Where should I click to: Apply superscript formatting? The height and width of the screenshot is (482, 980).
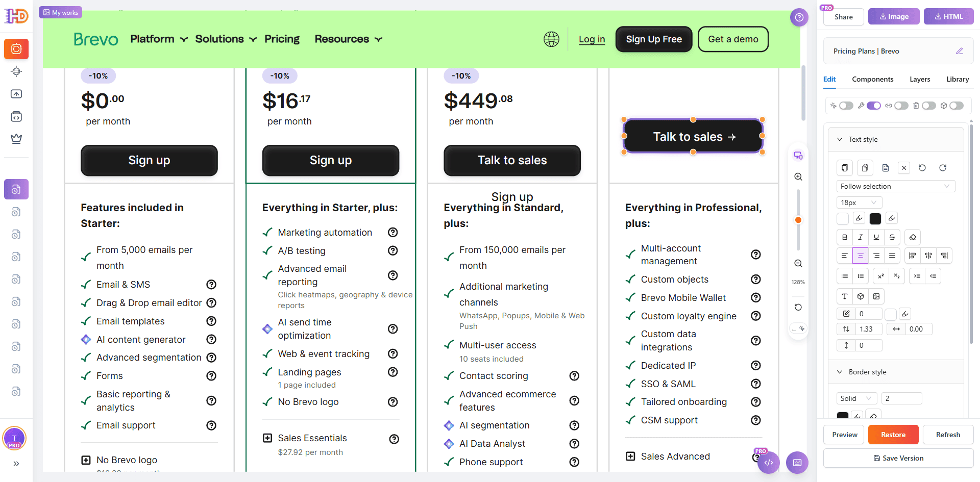click(x=880, y=276)
